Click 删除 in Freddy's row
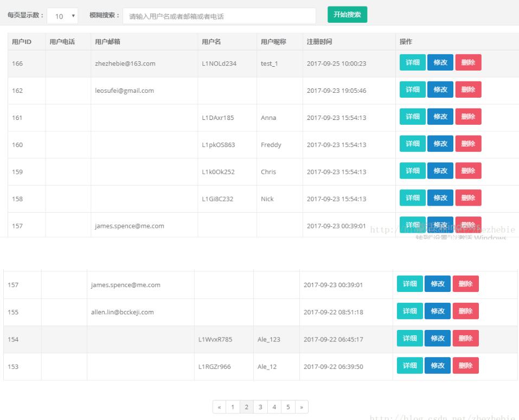 pyautogui.click(x=468, y=144)
